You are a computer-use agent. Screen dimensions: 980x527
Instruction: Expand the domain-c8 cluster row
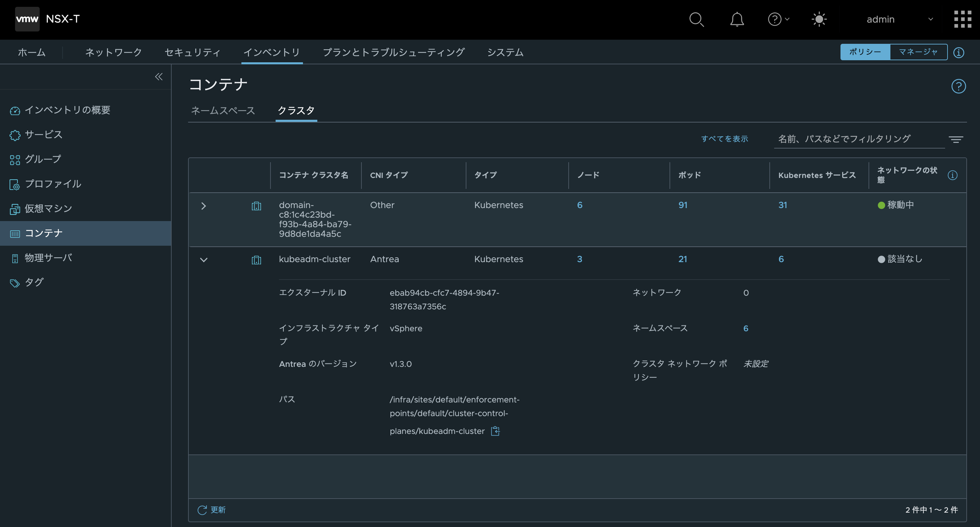[203, 206]
